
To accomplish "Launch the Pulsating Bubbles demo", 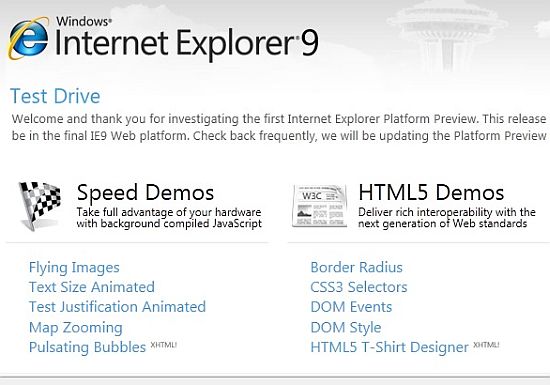I will tap(87, 347).
